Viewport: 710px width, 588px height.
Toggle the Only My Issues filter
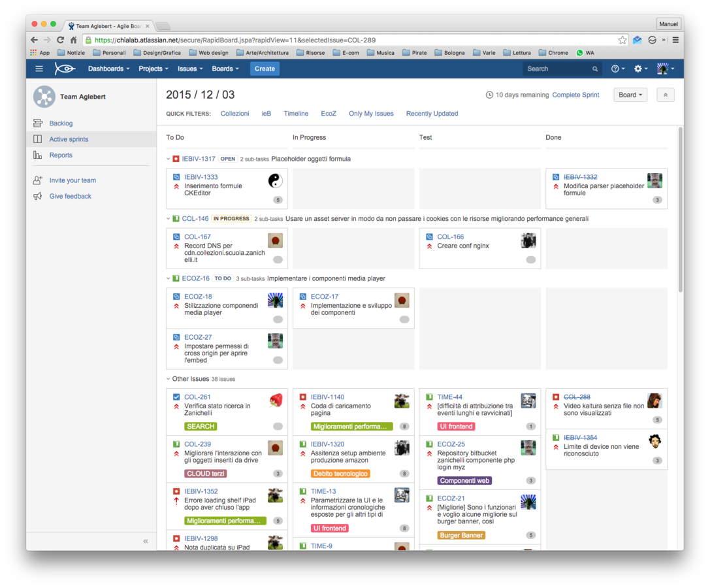371,113
